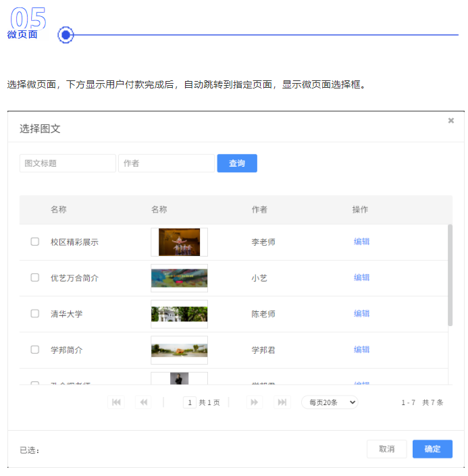The width and height of the screenshot is (468, 476).
Task: Click previous page pagination icon
Action: [143, 402]
